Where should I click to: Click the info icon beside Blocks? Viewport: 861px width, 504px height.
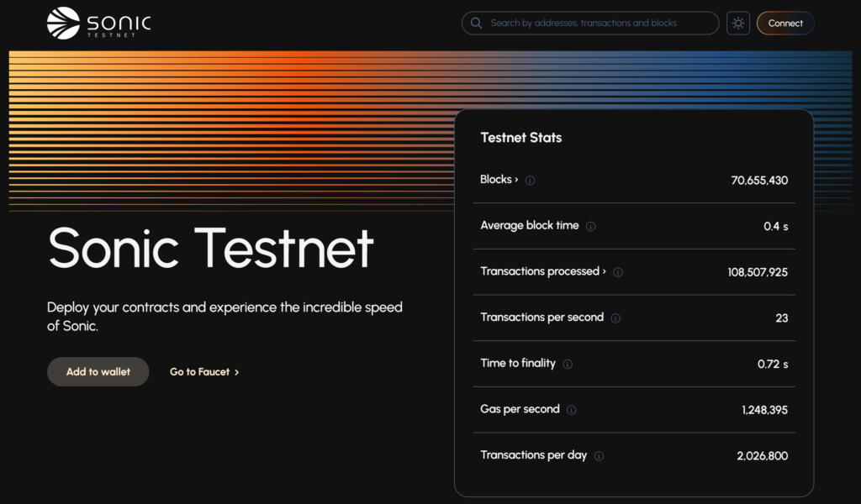point(531,181)
